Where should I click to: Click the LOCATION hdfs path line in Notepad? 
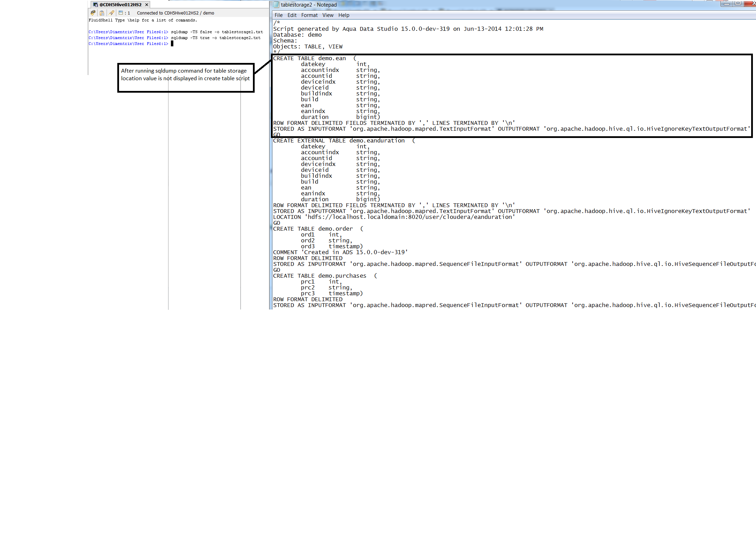click(394, 217)
